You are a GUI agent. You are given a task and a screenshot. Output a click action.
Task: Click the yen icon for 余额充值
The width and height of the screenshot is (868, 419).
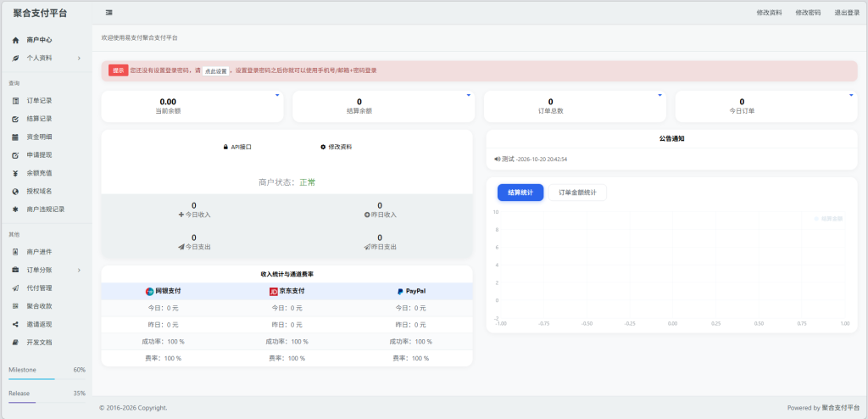pyautogui.click(x=15, y=173)
